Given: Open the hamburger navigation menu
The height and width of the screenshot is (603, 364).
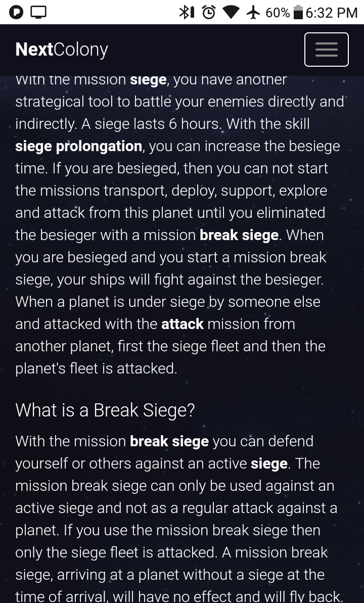Looking at the screenshot, I should click(x=326, y=50).
